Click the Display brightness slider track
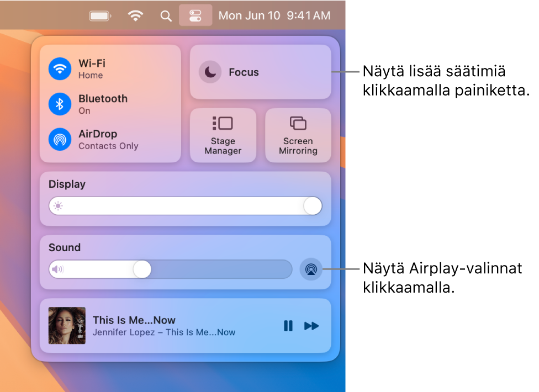 (186, 206)
